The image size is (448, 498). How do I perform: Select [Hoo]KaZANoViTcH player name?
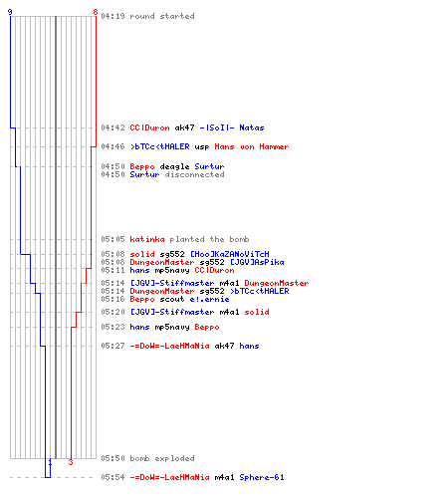coord(230,254)
